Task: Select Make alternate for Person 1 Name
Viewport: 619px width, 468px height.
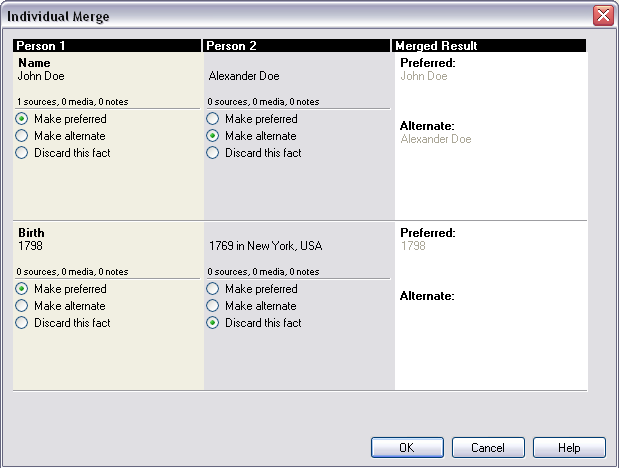Action: click(x=22, y=136)
